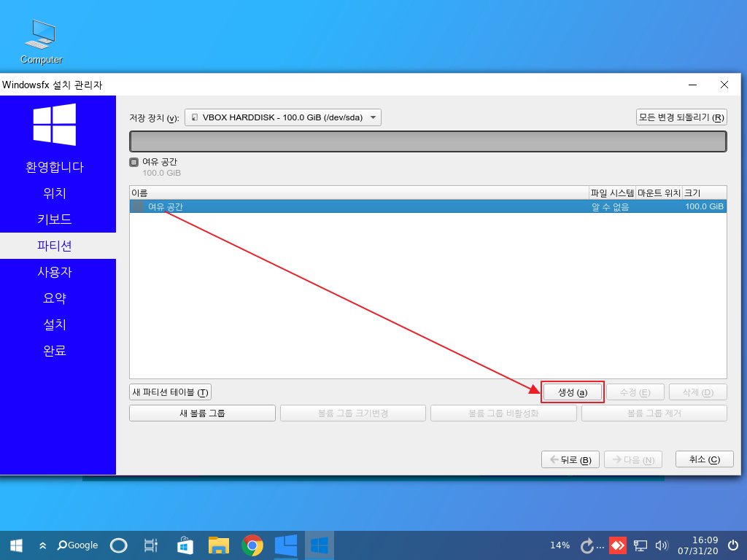Open power button in tray
747x560 pixels.
click(x=733, y=545)
